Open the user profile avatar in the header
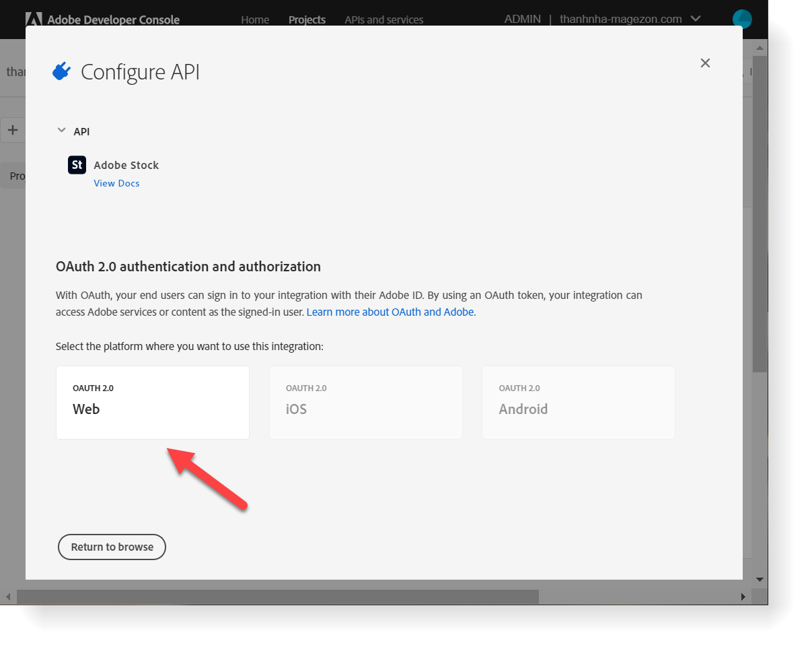This screenshot has width=812, height=649. (741, 19)
